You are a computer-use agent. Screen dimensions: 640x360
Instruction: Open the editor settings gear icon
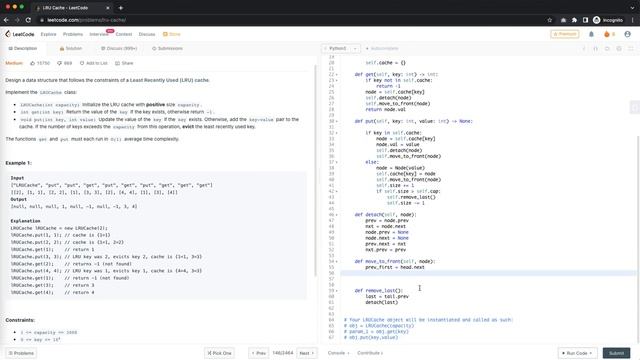coord(619,49)
